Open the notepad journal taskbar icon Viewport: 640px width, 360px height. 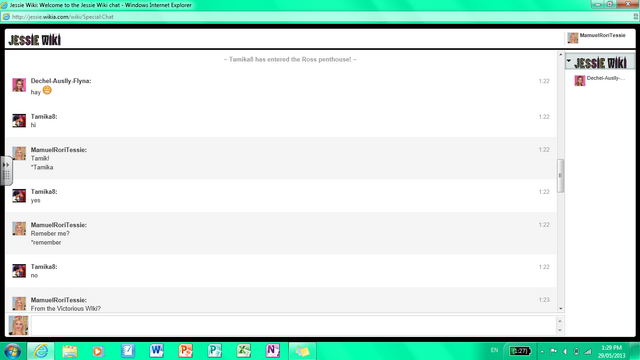coord(127,351)
